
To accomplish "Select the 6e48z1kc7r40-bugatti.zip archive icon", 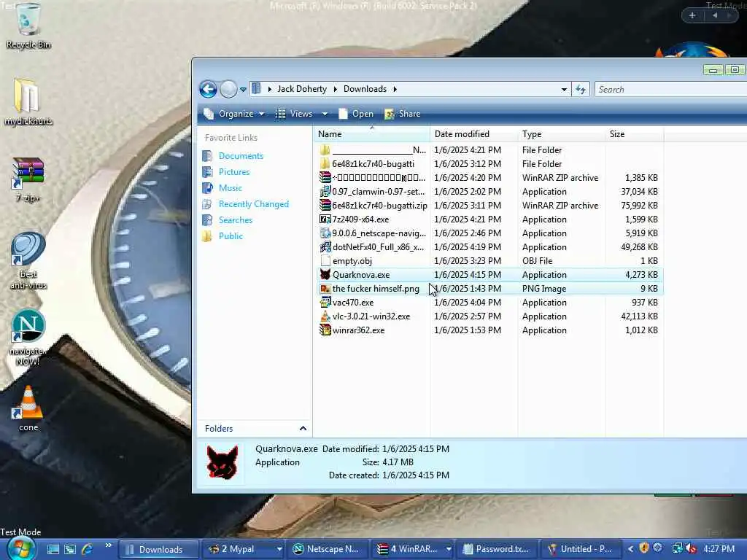I will 325,205.
